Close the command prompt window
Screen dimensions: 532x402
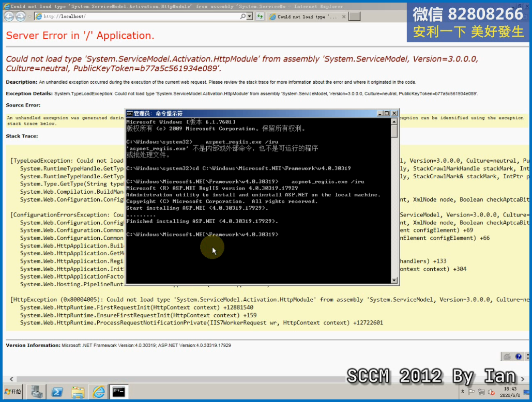click(x=394, y=114)
